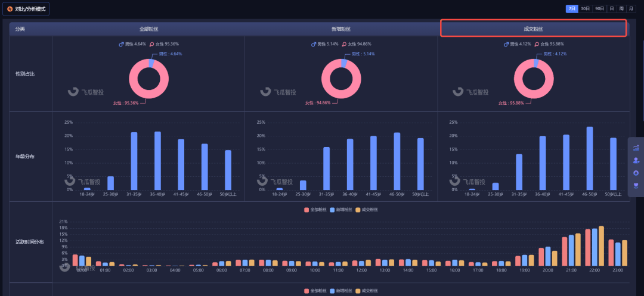The image size is (644, 296).
Task: Click the 36-40岁 bar in 全部粉丝 chart
Action: point(157,161)
